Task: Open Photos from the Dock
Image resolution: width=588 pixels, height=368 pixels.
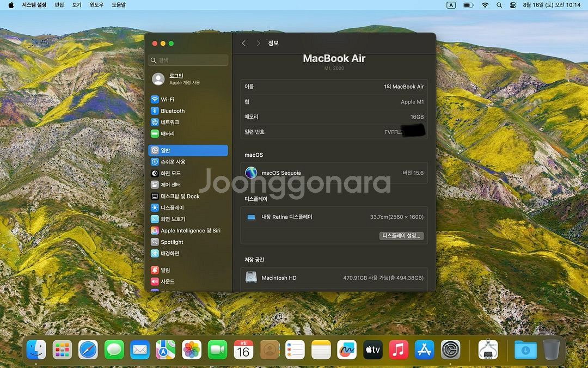Action: click(192, 349)
